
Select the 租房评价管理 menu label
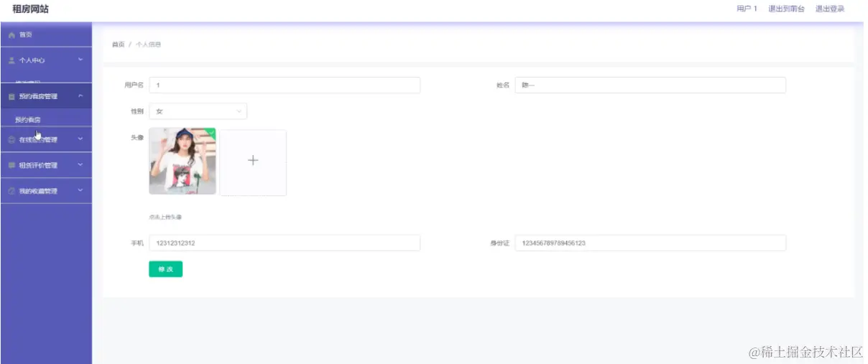point(38,166)
